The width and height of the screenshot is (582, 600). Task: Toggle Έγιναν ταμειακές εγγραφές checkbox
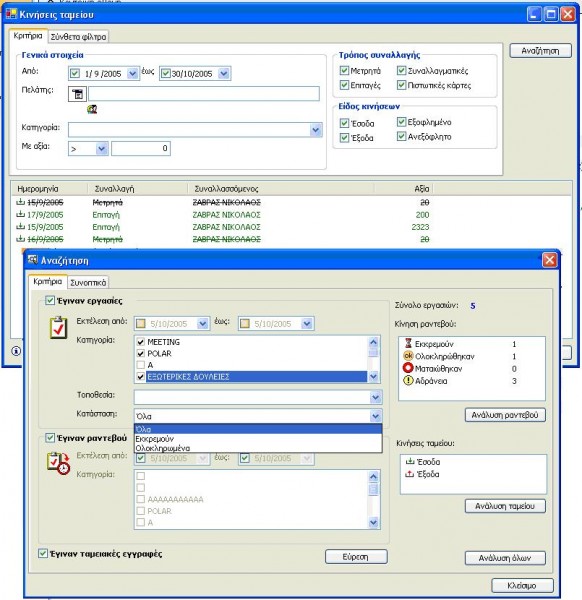[x=43, y=553]
